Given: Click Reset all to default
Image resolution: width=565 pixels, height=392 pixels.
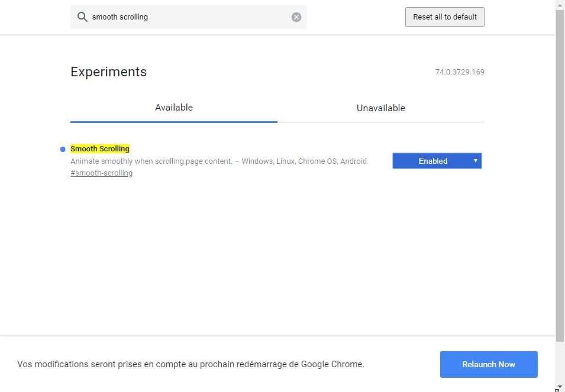Looking at the screenshot, I should point(445,17).
